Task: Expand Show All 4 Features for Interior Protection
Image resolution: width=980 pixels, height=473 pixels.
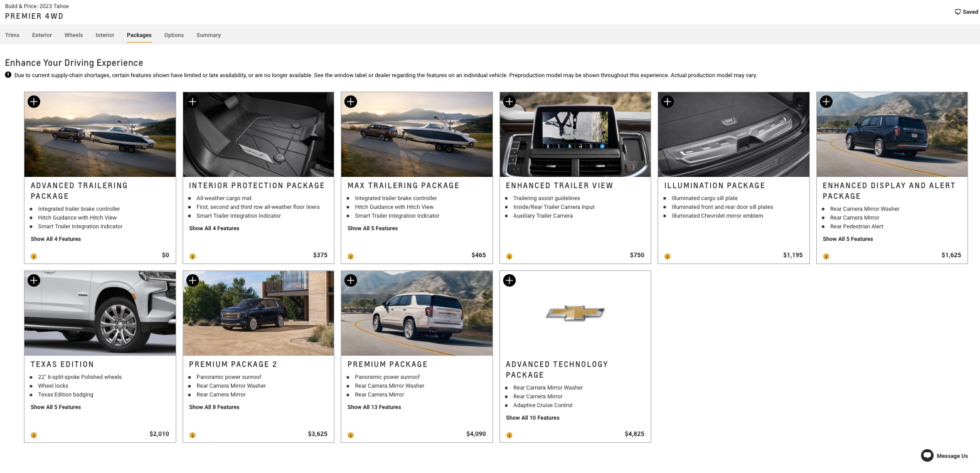Action: pos(214,228)
